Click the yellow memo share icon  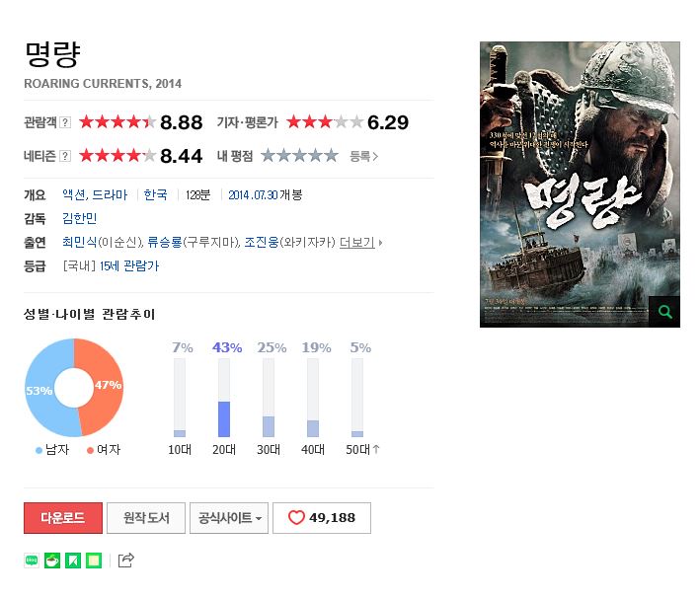click(94, 561)
